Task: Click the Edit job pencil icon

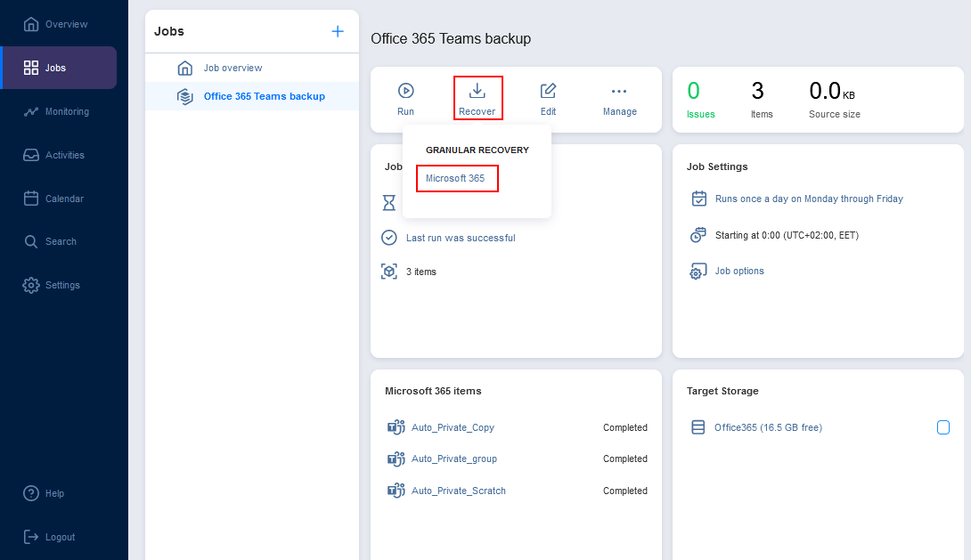Action: point(548,91)
